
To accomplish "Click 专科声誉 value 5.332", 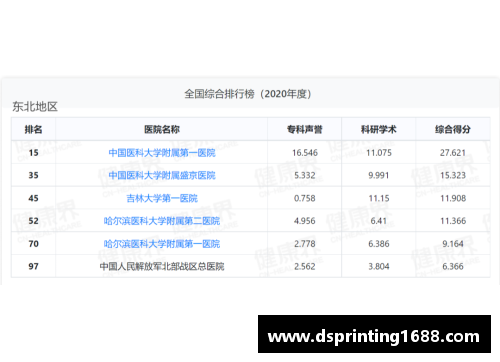I will tap(305, 175).
